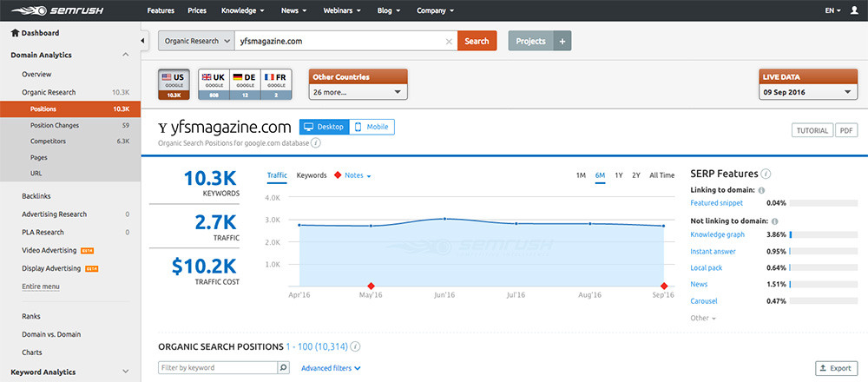Collapse the Domain Analytics section
Screen dimensions: 868x382
coord(126,55)
